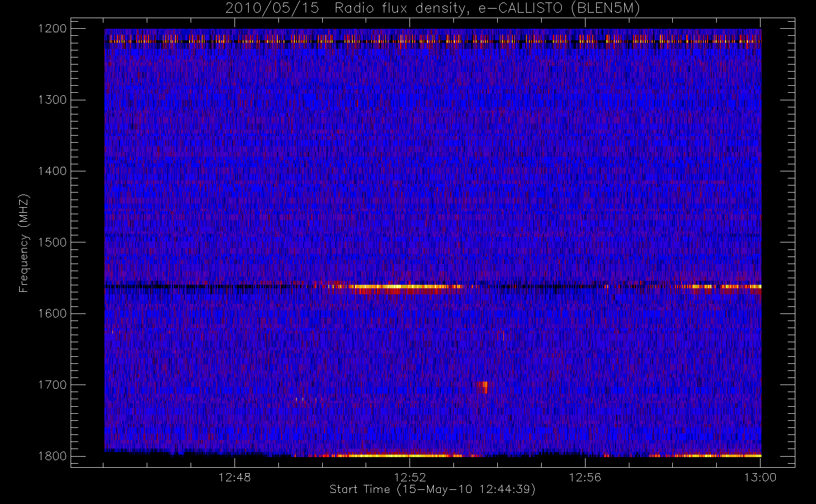Click the plot title mentioning e-CALLISTO (BLEN5M)
The height and width of the screenshot is (504, 816).
(x=432, y=8)
